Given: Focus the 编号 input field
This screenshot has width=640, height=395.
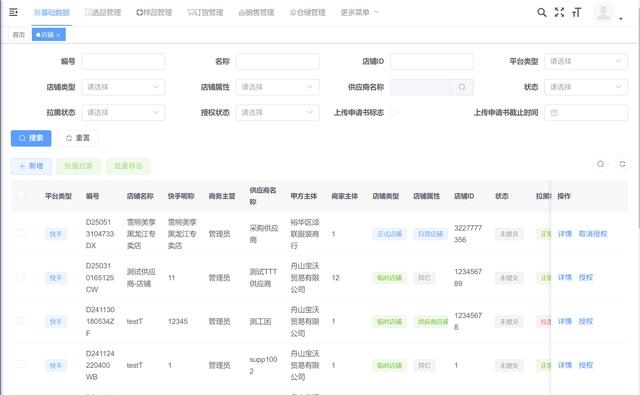Looking at the screenshot, I should [123, 62].
